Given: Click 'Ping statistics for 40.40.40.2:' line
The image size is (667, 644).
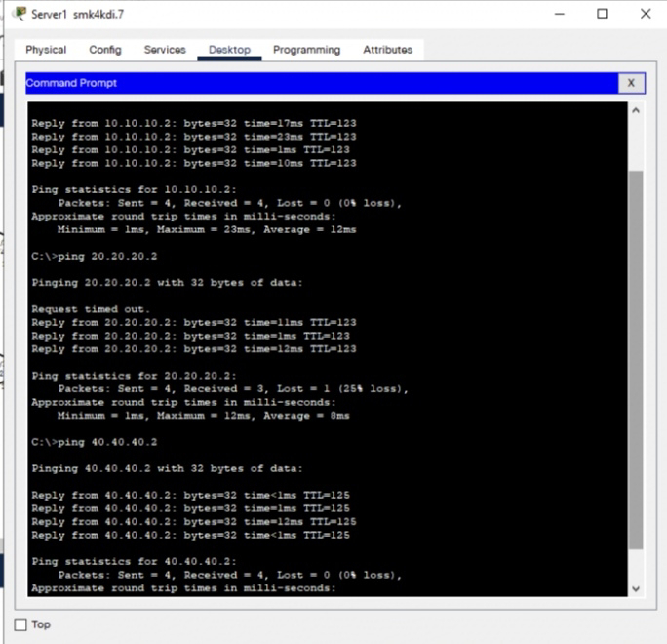Looking at the screenshot, I should 134,562.
